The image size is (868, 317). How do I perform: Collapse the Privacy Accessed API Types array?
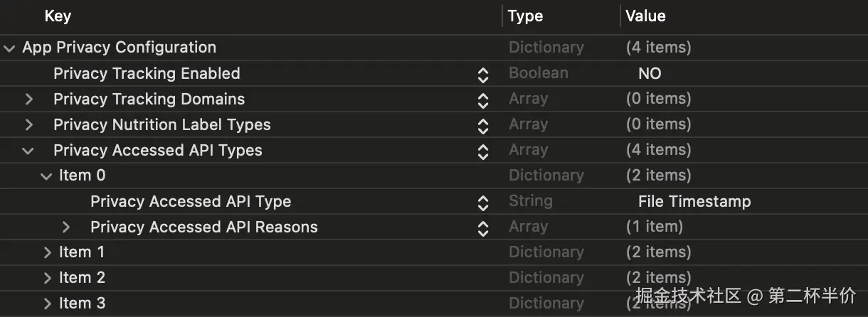coord(28,151)
